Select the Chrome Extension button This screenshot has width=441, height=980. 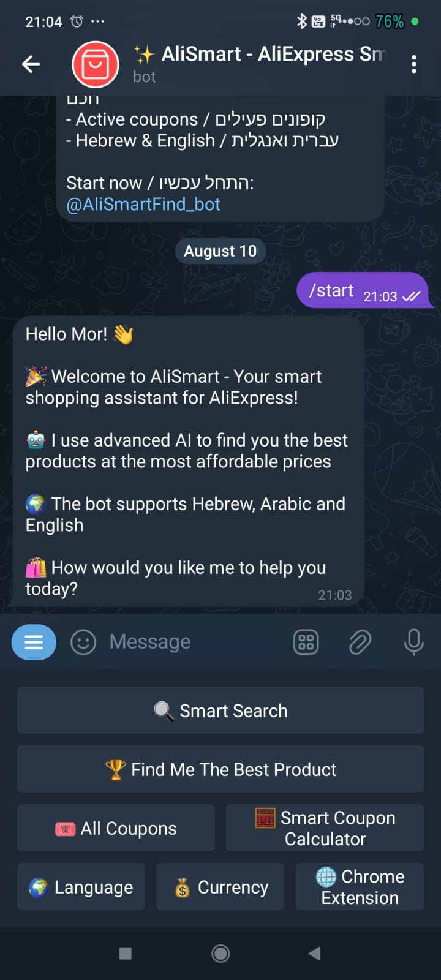tap(360, 887)
